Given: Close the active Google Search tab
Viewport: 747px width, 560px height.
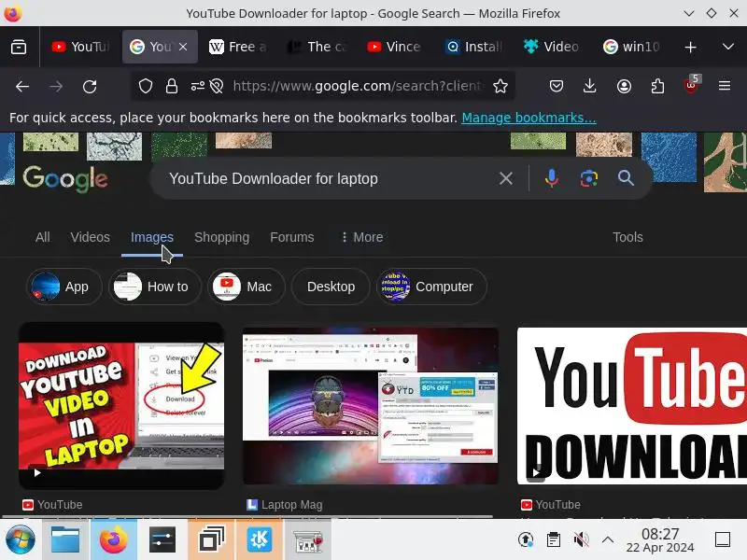Looking at the screenshot, I should 183,47.
